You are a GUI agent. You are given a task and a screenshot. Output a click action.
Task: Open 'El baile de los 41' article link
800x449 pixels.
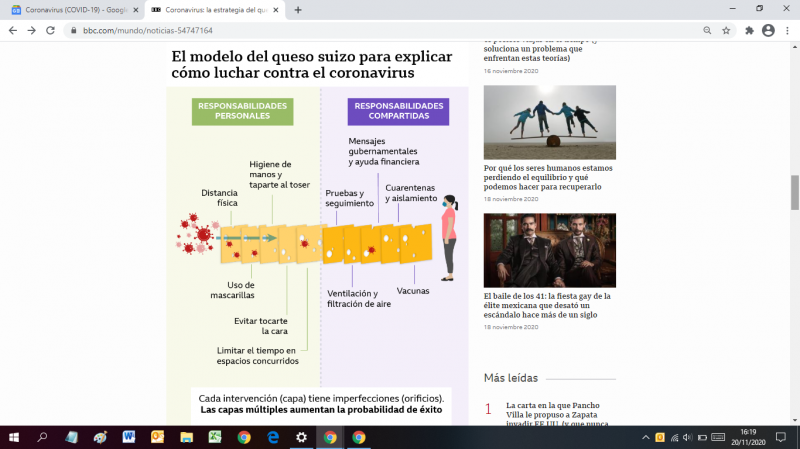(x=547, y=305)
